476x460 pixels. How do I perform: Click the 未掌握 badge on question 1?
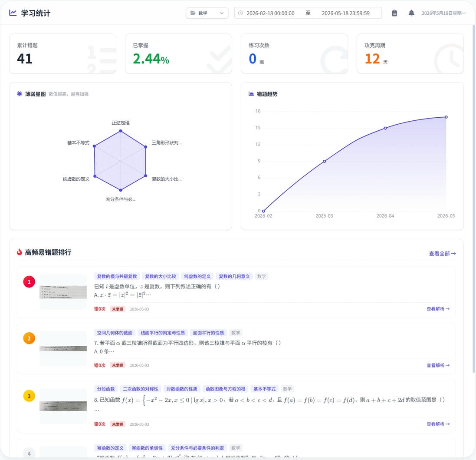point(118,309)
